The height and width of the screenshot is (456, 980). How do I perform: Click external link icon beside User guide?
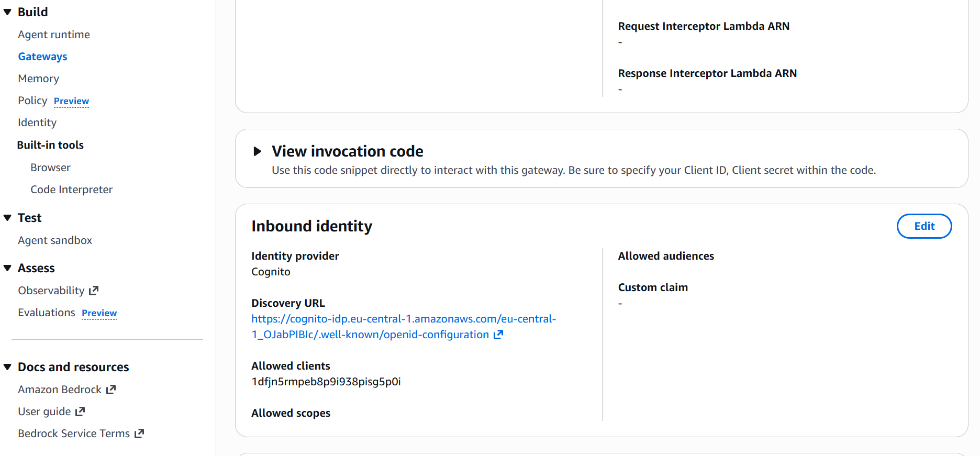80,411
